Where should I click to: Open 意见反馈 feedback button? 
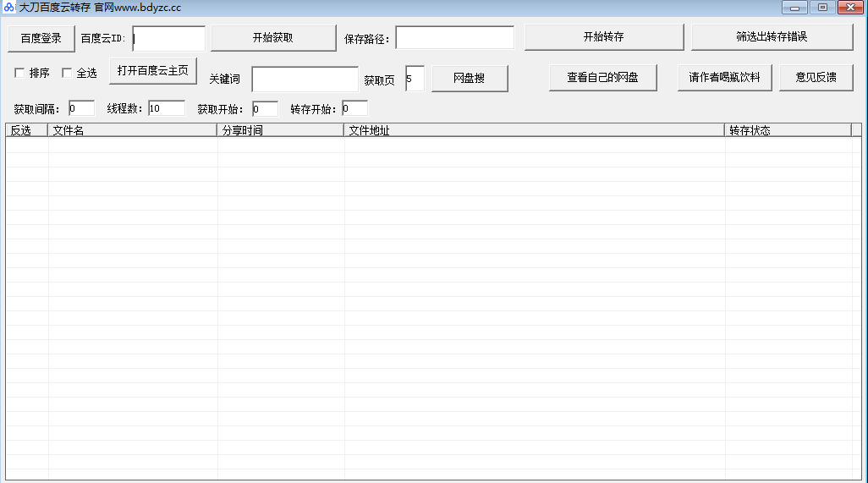(x=816, y=78)
